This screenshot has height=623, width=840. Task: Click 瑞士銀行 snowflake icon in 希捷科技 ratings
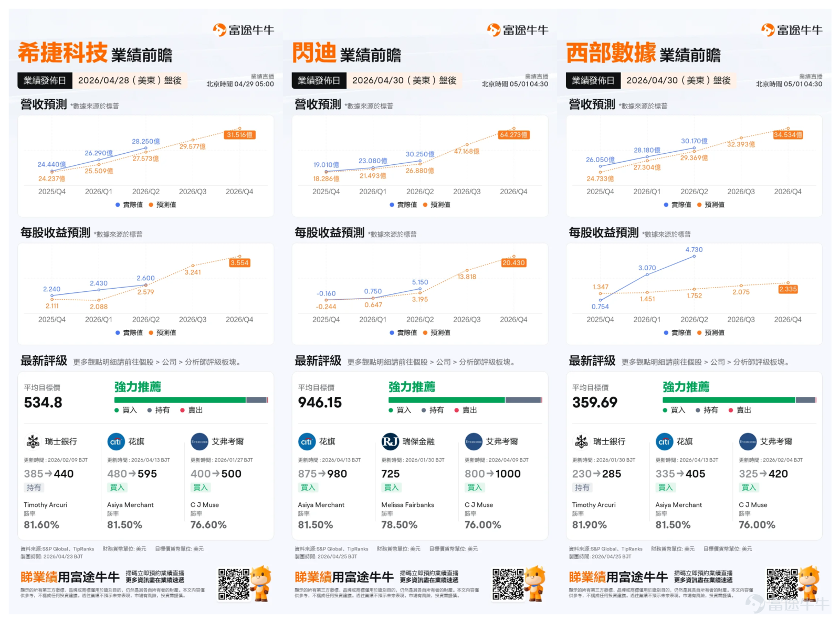pyautogui.click(x=33, y=441)
